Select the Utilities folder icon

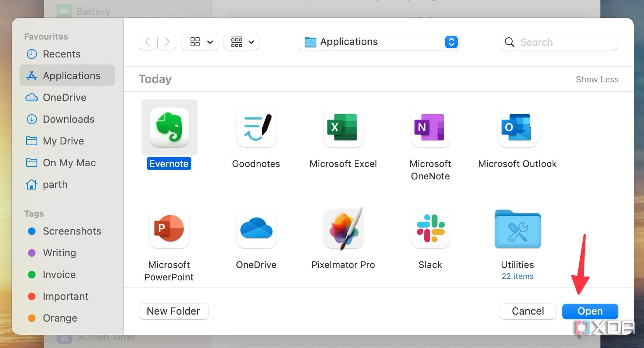click(518, 229)
